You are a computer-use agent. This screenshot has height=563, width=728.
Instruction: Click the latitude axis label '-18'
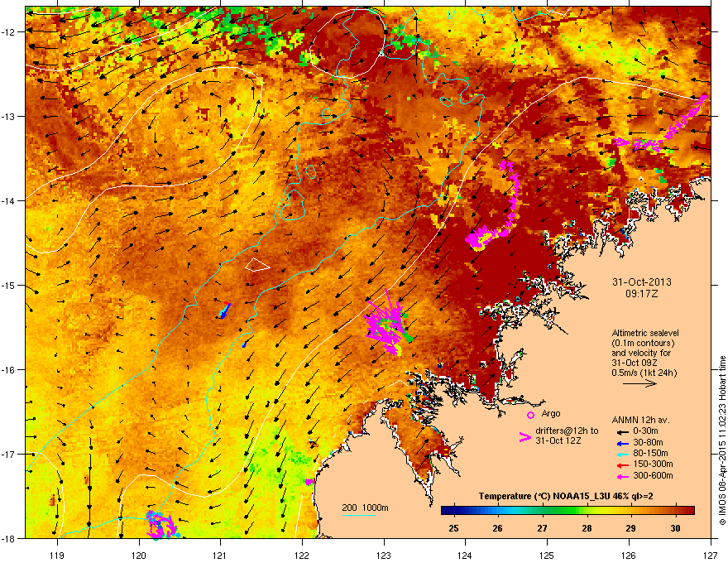(x=9, y=539)
